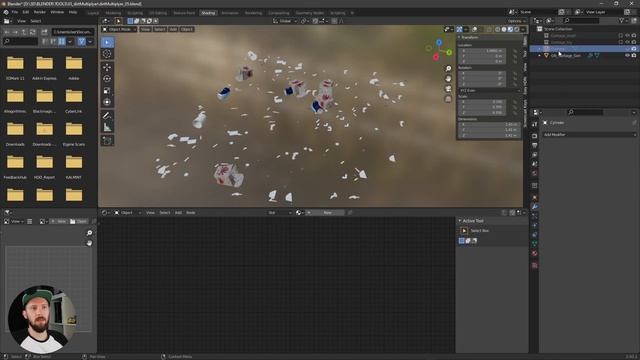Select the Select Box tool in viewport toolbar
Image resolution: width=640 pixels, height=360 pixels.
(x=107, y=42)
